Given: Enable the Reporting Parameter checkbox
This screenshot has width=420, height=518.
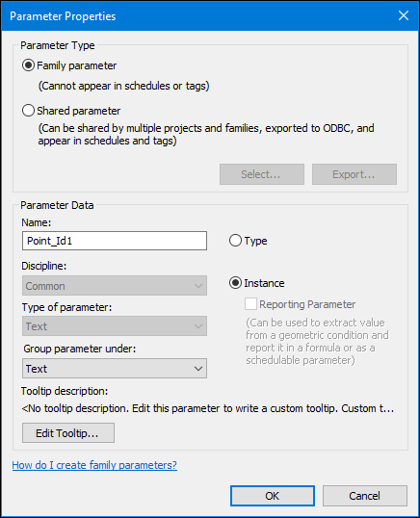Looking at the screenshot, I should (x=250, y=304).
